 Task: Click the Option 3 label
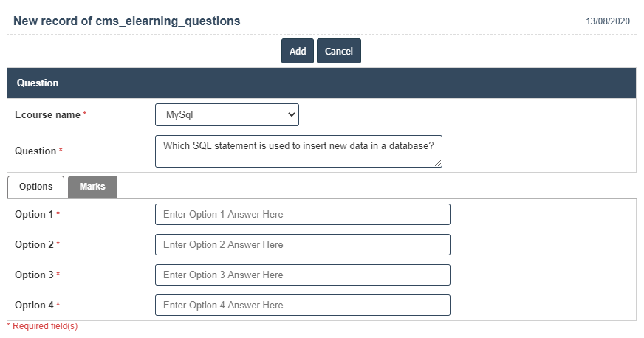pyautogui.click(x=34, y=275)
